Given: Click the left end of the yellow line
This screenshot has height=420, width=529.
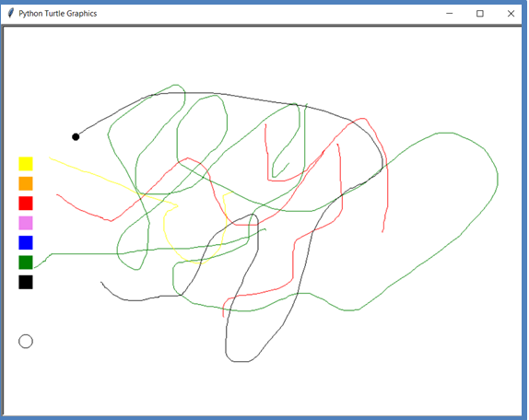Looking at the screenshot, I should coord(50,157).
